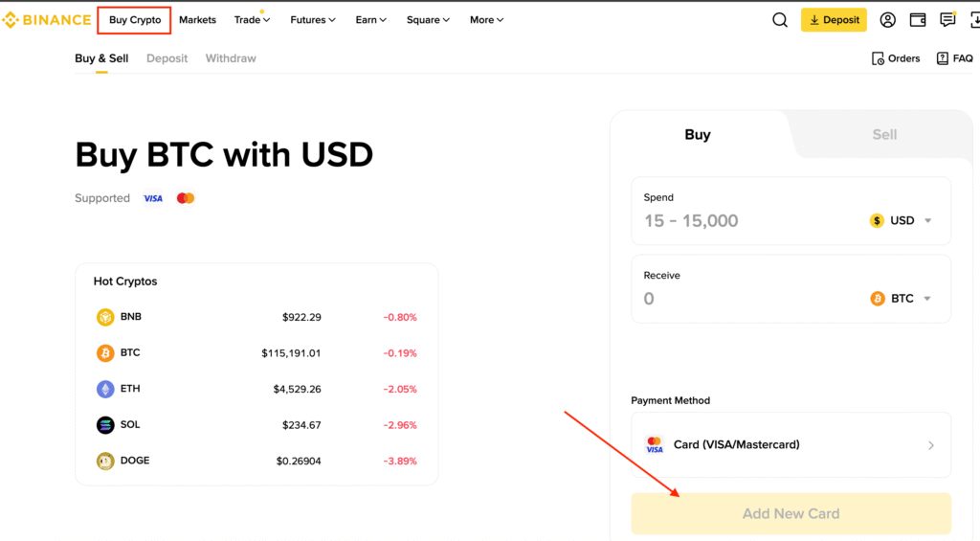This screenshot has width=980, height=541.
Task: Click the BTC price $115,191.01
Action: coord(291,353)
